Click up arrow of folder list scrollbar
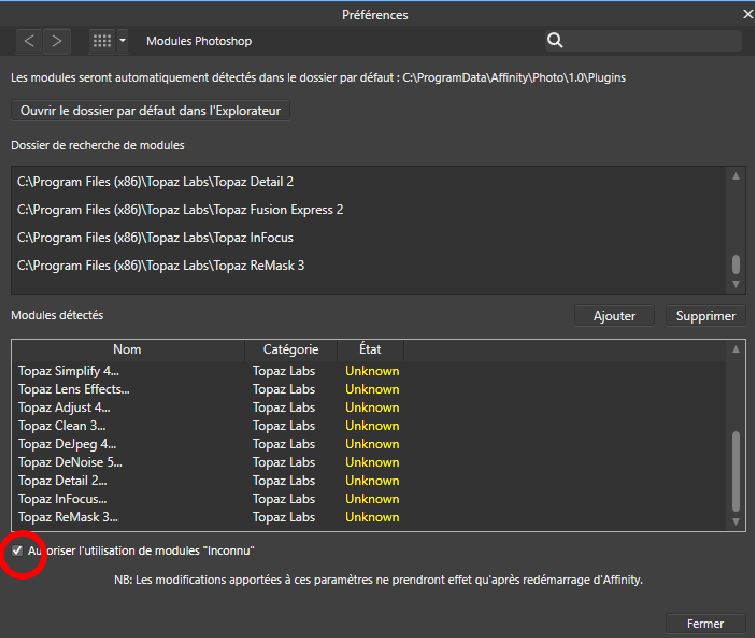The width and height of the screenshot is (755, 638). click(736, 177)
